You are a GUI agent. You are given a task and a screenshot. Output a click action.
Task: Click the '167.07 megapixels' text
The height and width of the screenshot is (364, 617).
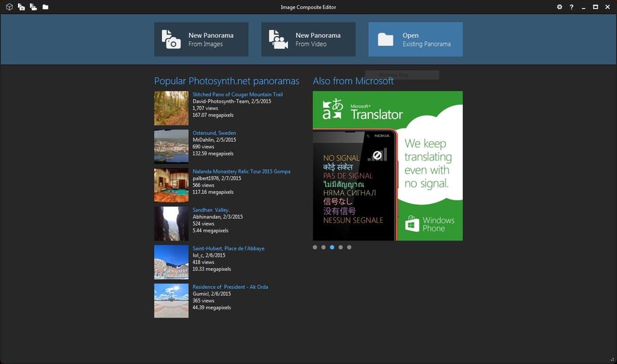coord(213,115)
